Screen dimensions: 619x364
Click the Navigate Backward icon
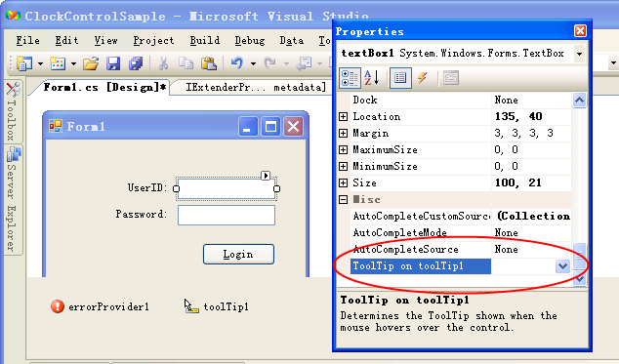304,63
